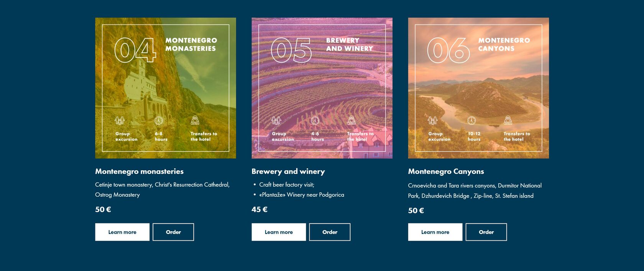
Task: Select the 06 Montenegro Canyons image
Action: (478, 88)
